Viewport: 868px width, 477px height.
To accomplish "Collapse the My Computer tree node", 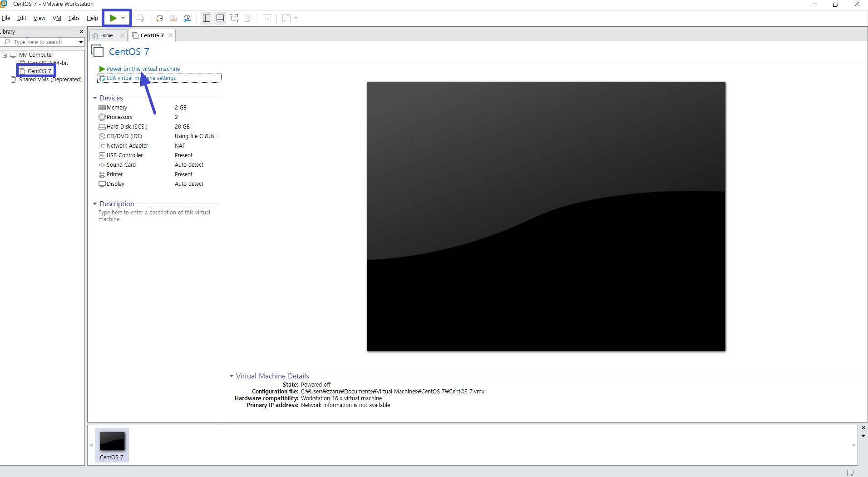I will pyautogui.click(x=5, y=55).
